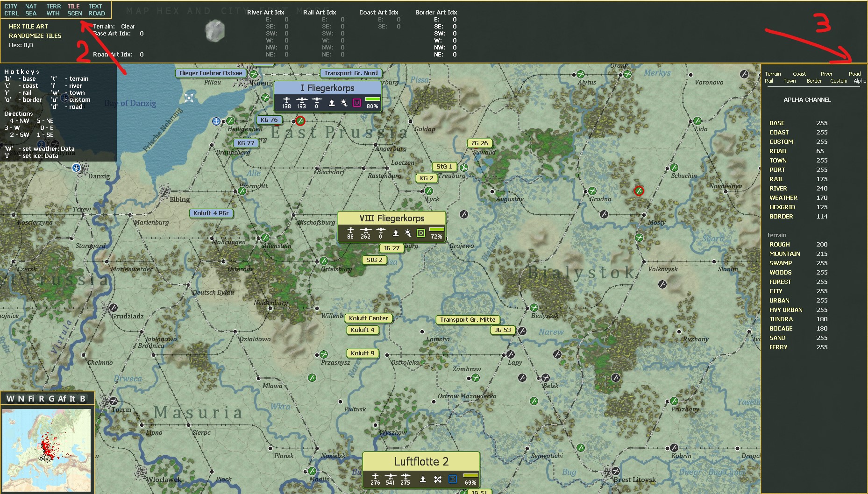868x494 pixels.
Task: Open the ROAD tab in top-left menu
Action: (x=97, y=14)
